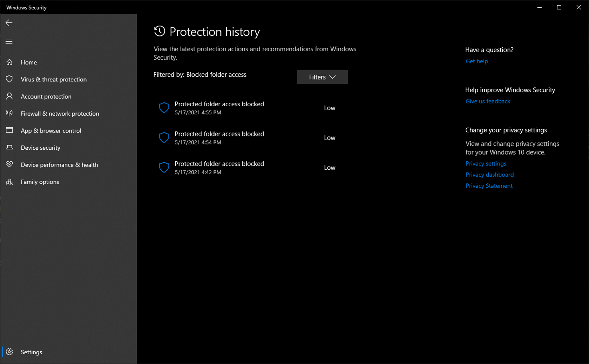Go to Home in sidebar
Image resolution: width=589 pixels, height=364 pixels.
click(68, 62)
